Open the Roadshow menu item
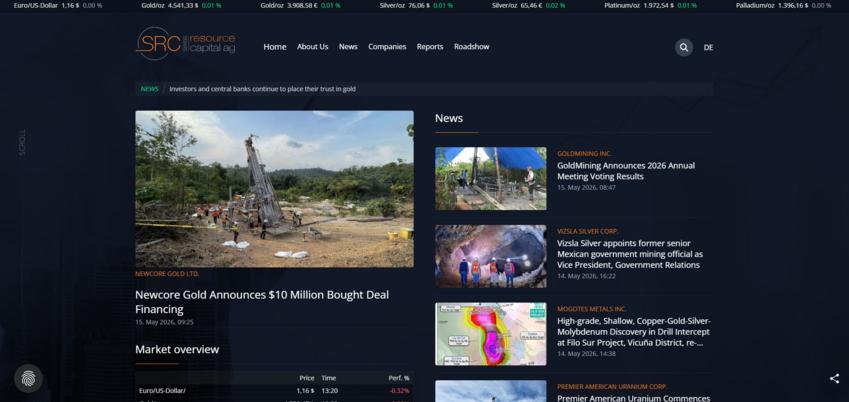The image size is (849, 402). click(472, 47)
